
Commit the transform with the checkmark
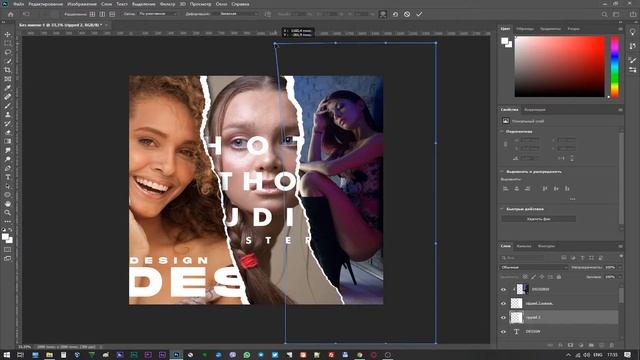(x=419, y=14)
